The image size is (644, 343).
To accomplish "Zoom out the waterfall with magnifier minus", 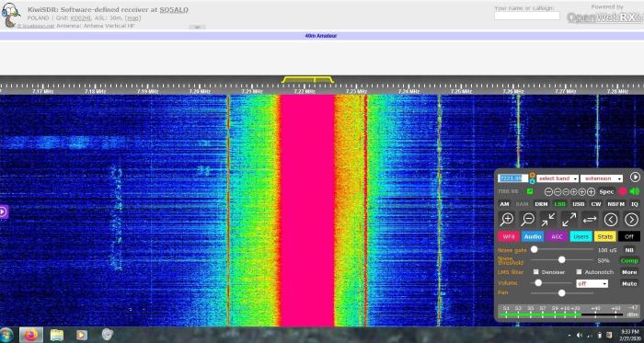I will click(527, 220).
